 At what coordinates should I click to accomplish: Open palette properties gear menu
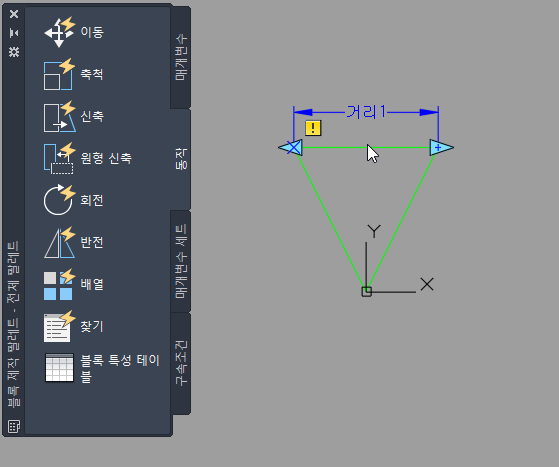pos(14,52)
